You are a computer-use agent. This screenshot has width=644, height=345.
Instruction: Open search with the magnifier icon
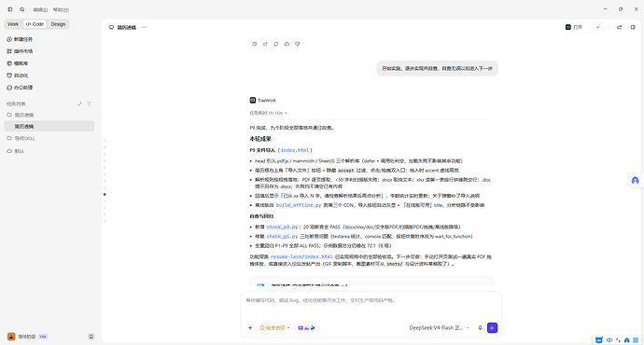[22, 9]
